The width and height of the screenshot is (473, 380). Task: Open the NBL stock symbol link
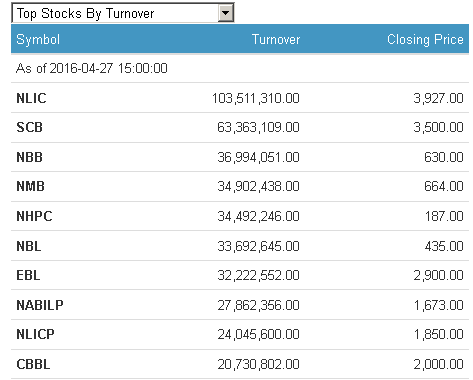coord(29,246)
